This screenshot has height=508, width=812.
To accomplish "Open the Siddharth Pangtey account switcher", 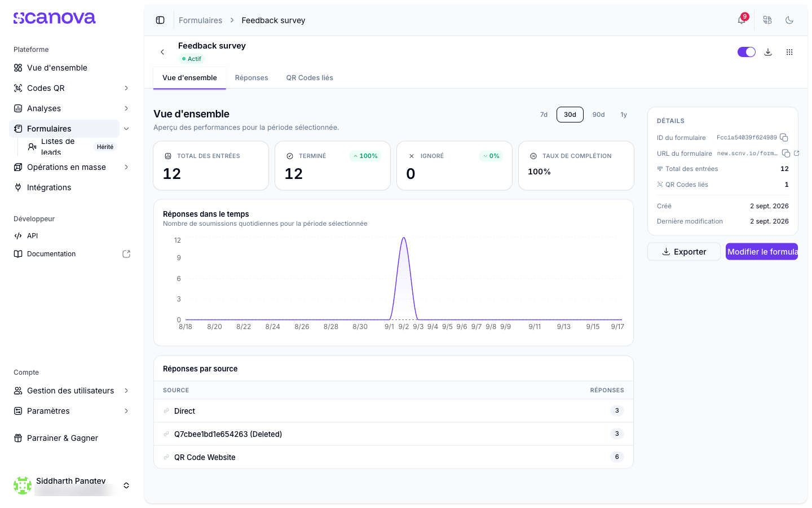I will 71,485.
